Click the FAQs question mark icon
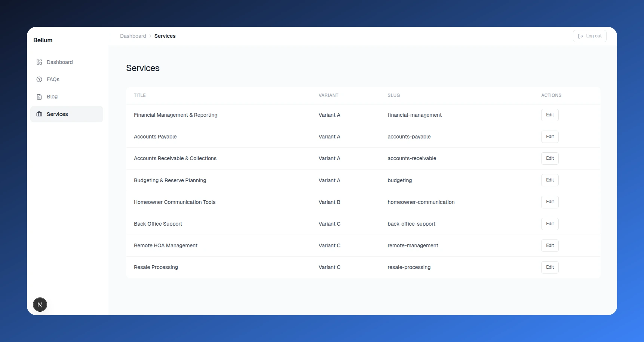644x342 pixels. (39, 79)
